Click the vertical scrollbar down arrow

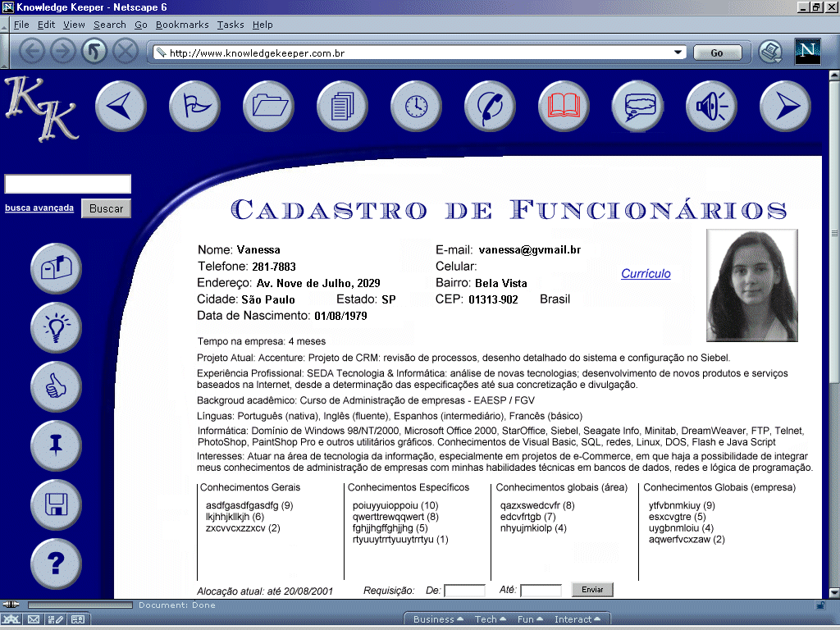[834, 592]
